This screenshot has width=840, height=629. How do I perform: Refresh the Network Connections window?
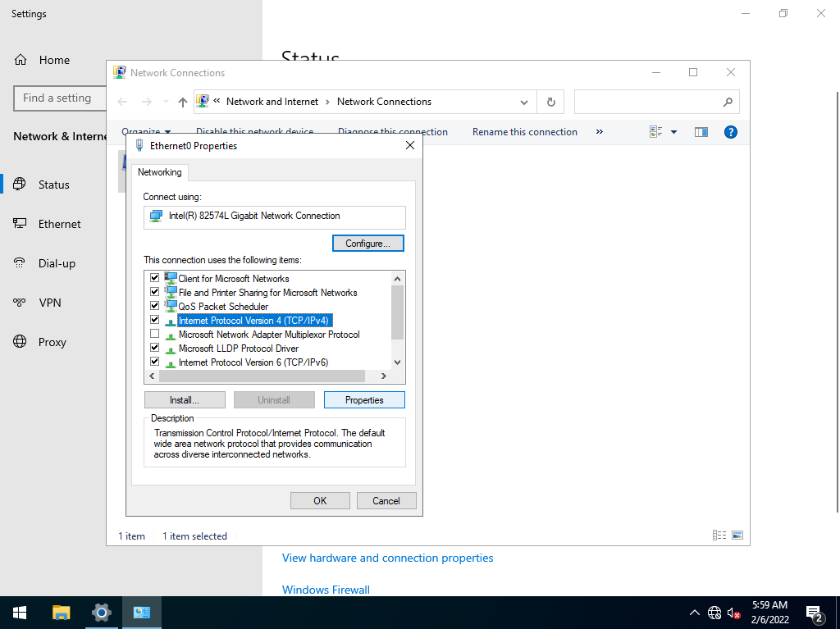pyautogui.click(x=550, y=102)
